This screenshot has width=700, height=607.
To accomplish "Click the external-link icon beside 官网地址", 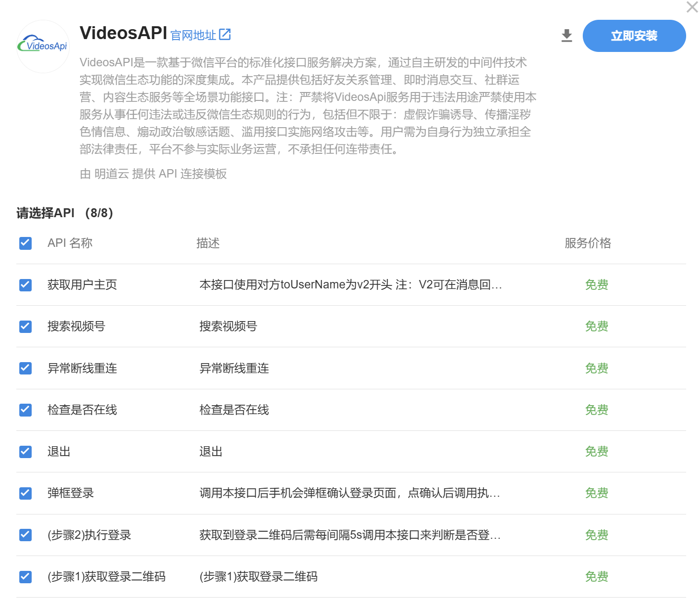I will point(225,35).
